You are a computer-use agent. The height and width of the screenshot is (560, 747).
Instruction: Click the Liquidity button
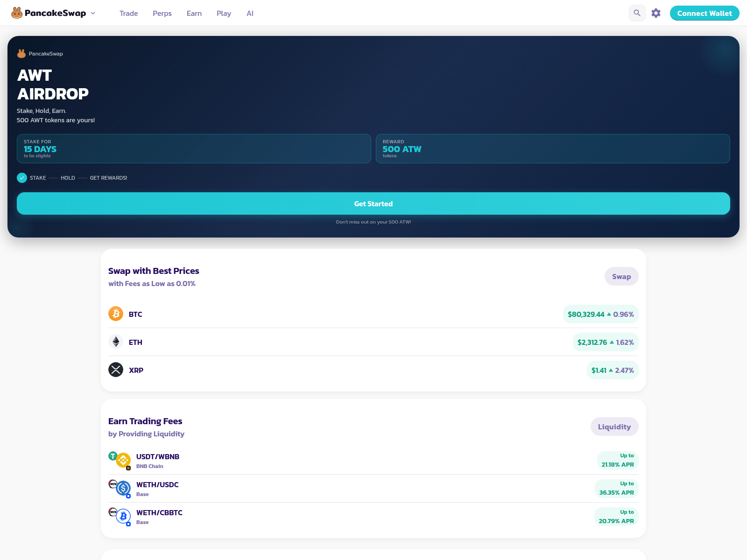[614, 427]
